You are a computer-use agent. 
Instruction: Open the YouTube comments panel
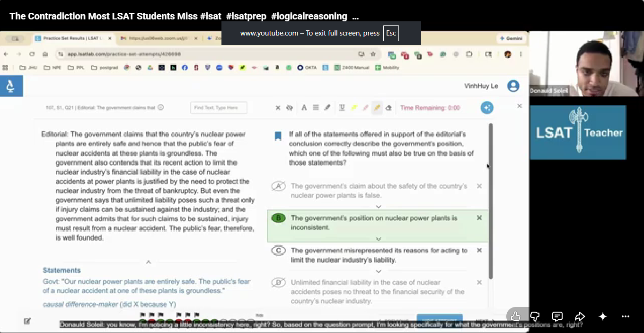557,316
